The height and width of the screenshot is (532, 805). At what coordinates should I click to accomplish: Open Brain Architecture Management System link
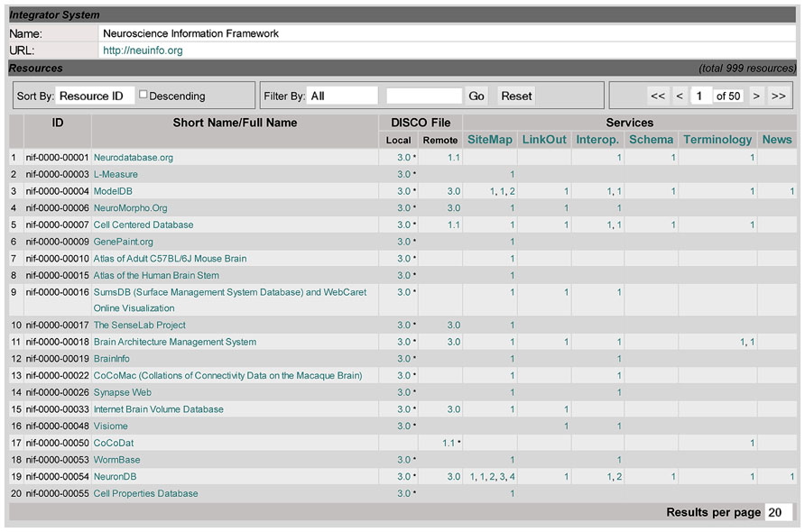174,342
